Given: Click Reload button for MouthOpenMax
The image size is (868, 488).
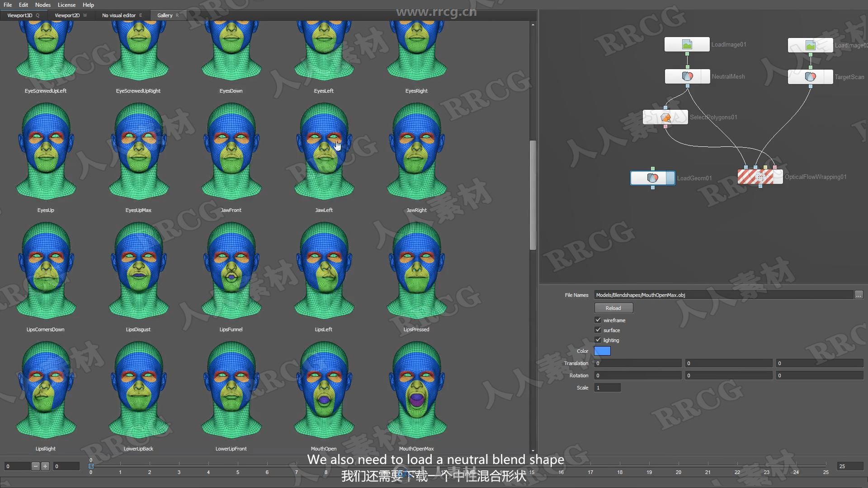Looking at the screenshot, I should [x=613, y=307].
